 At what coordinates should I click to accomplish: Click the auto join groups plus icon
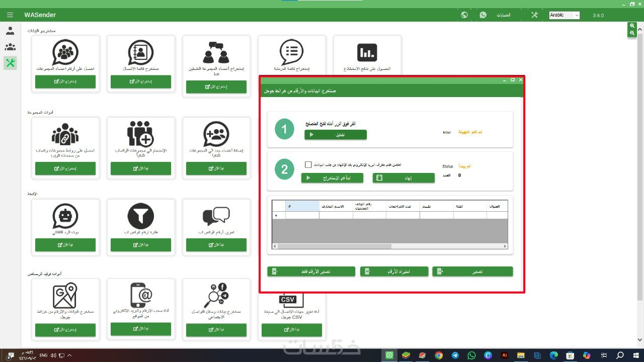pyautogui.click(x=141, y=134)
